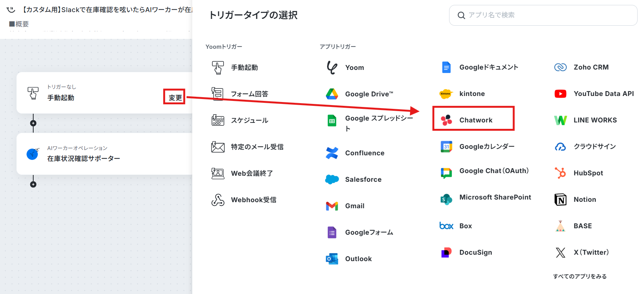Pick the kintone icon
The height and width of the screenshot is (294, 644).
click(x=446, y=94)
